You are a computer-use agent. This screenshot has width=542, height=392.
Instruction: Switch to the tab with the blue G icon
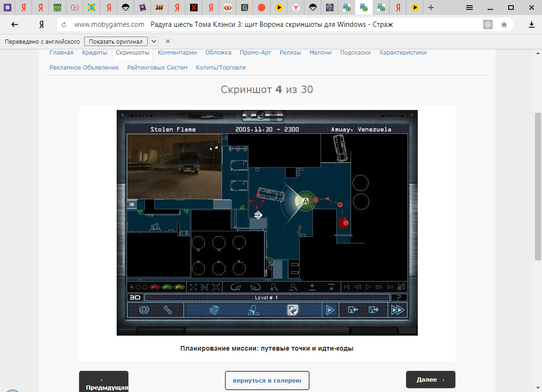coord(244,7)
